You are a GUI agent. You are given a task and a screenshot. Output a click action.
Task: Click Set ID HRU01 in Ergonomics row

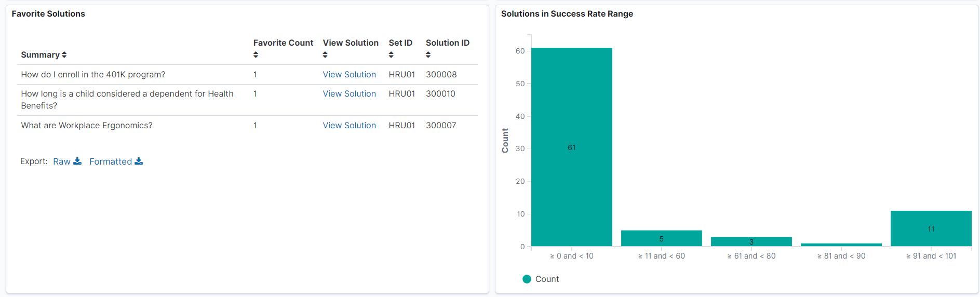(402, 126)
